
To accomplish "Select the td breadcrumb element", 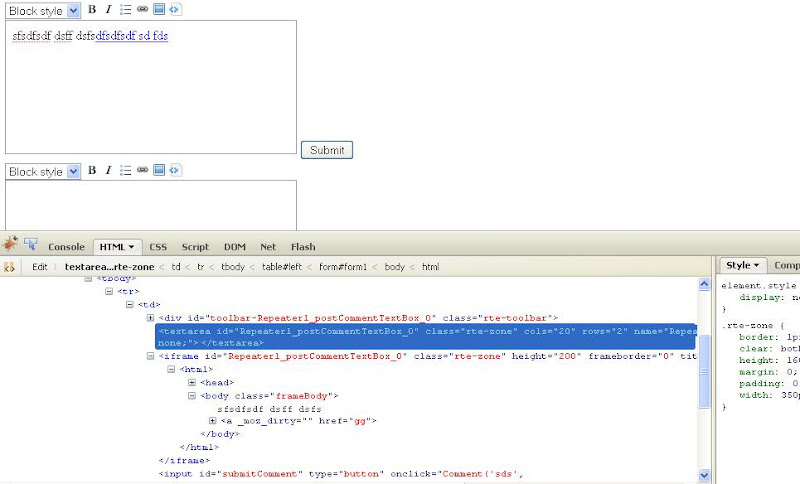I will [x=176, y=267].
